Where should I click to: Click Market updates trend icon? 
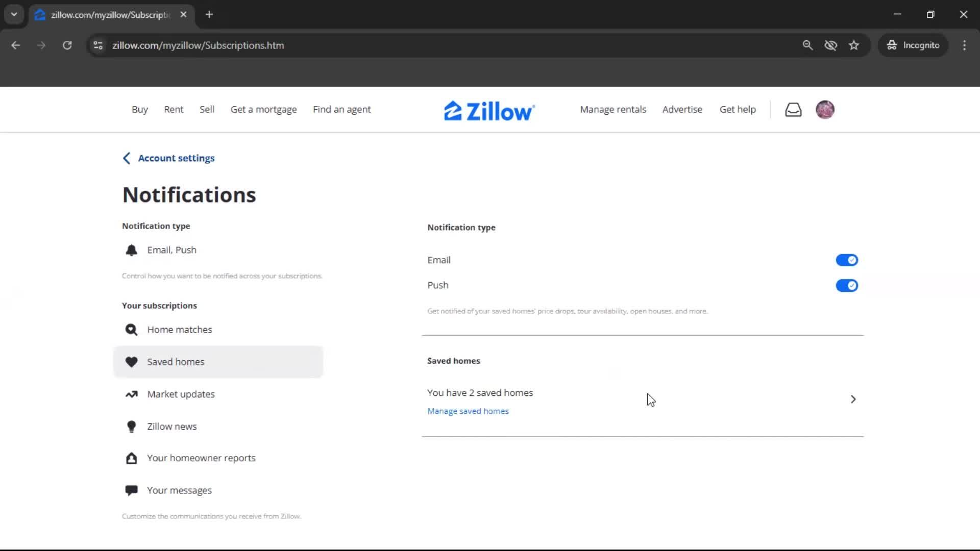pyautogui.click(x=131, y=394)
